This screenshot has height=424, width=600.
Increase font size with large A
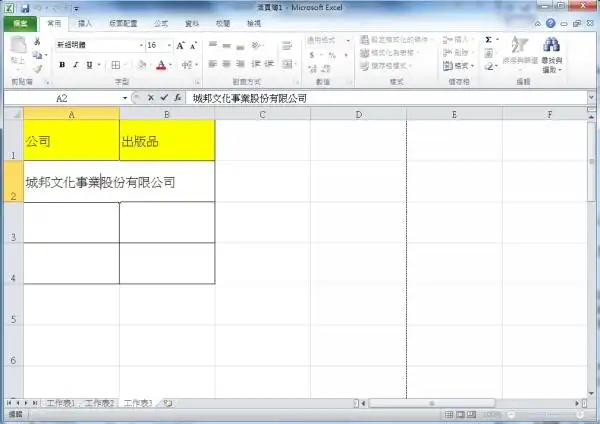click(x=180, y=46)
